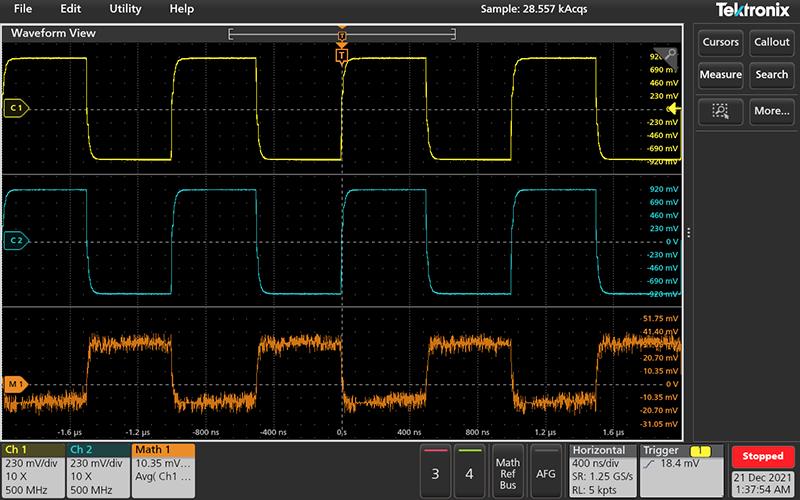The height and width of the screenshot is (500, 800).
Task: Open the Horizontal settings badge
Action: 602,468
